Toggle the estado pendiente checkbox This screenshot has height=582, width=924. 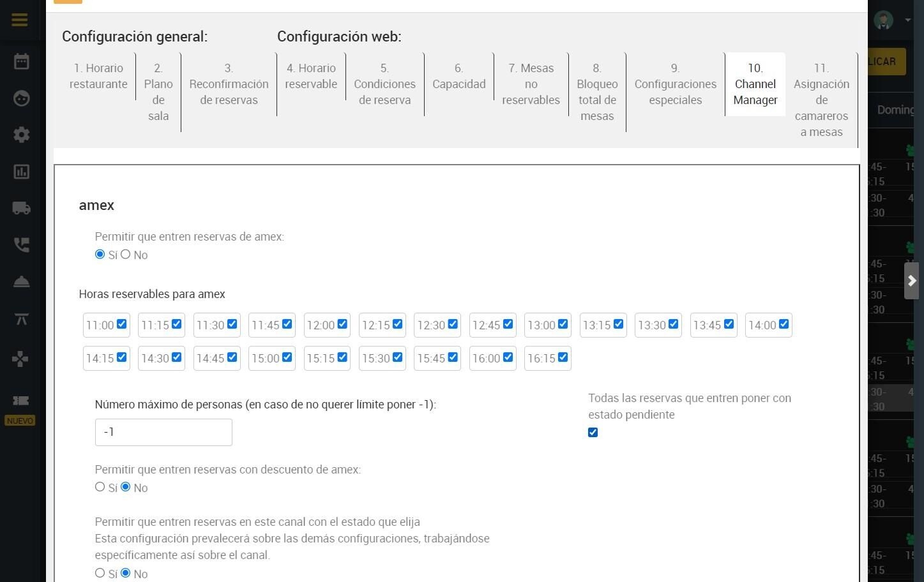(593, 433)
